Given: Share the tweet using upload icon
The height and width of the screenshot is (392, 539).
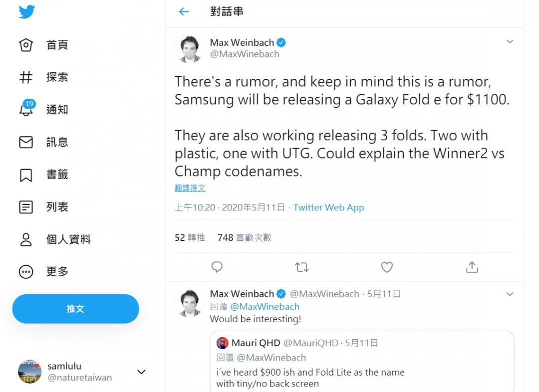Looking at the screenshot, I should [x=472, y=267].
